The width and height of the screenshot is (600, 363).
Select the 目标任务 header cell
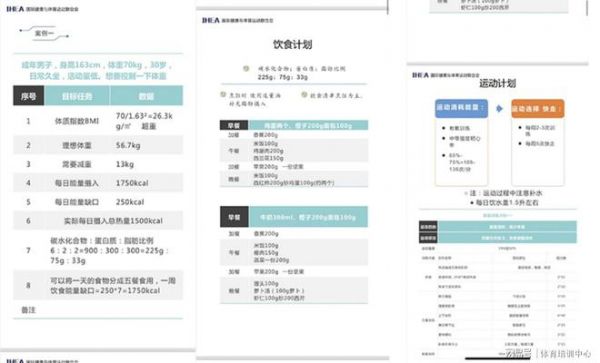[x=77, y=96]
